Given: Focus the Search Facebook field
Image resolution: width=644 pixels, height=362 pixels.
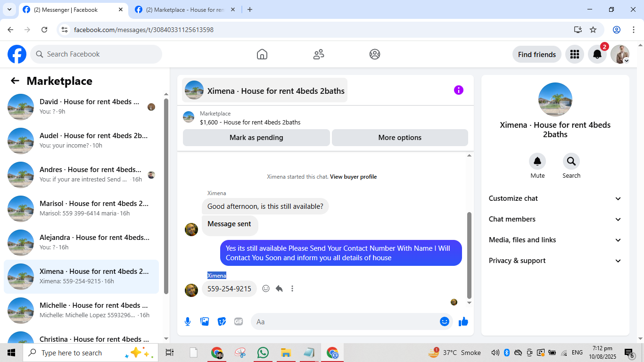Looking at the screenshot, I should [x=96, y=54].
